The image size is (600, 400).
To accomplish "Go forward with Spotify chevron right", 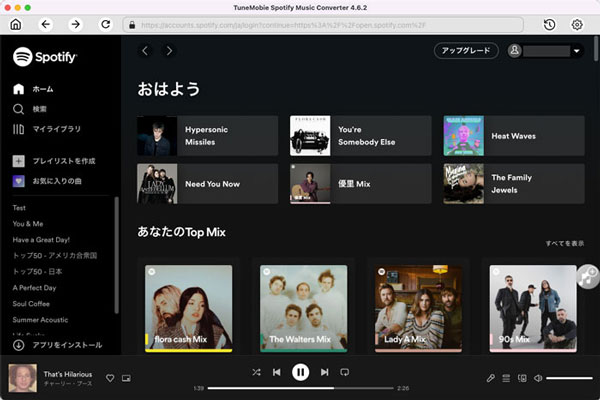I will (x=169, y=51).
